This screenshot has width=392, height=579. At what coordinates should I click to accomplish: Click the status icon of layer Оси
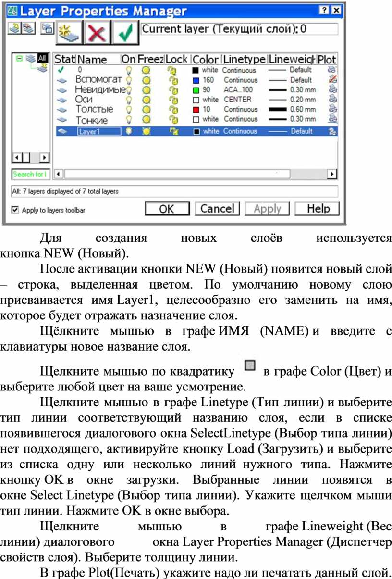coord(61,100)
